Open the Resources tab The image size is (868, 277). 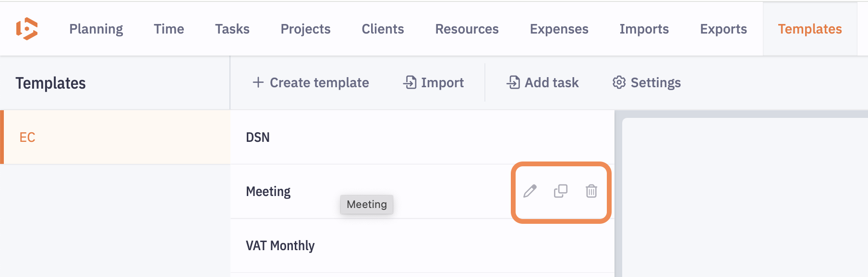(467, 29)
